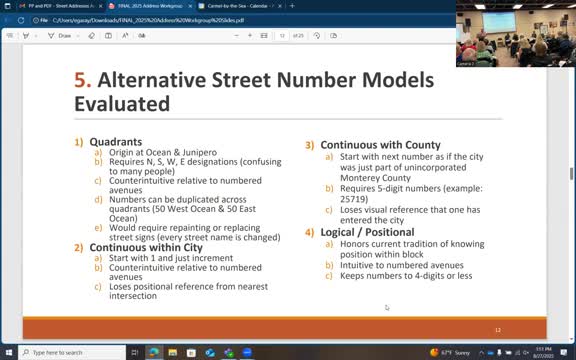Open Microsoft Teams from the taskbar
This screenshot has height=360, width=576.
click(229, 353)
